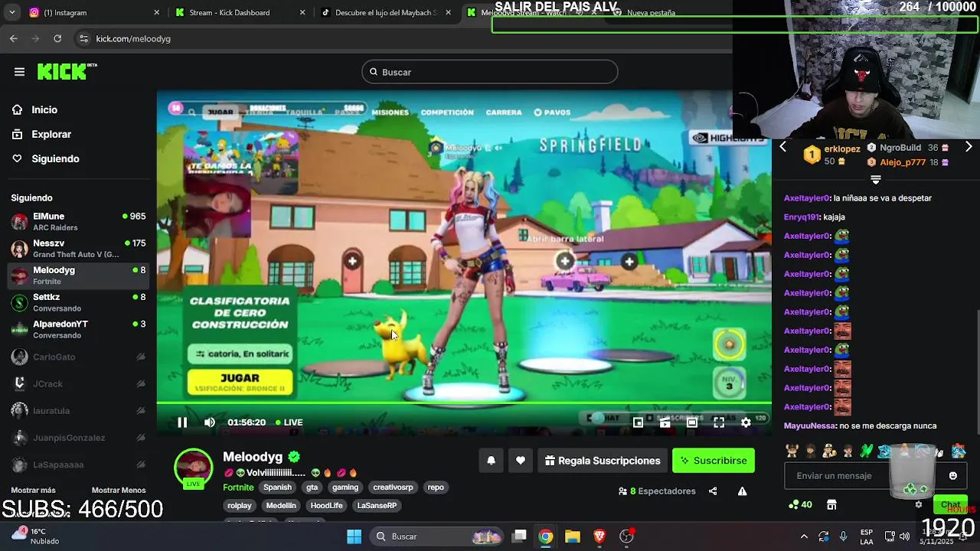Screen dimensions: 980x551
Task: Click the green video progress bar
Action: pyautogui.click(x=464, y=403)
